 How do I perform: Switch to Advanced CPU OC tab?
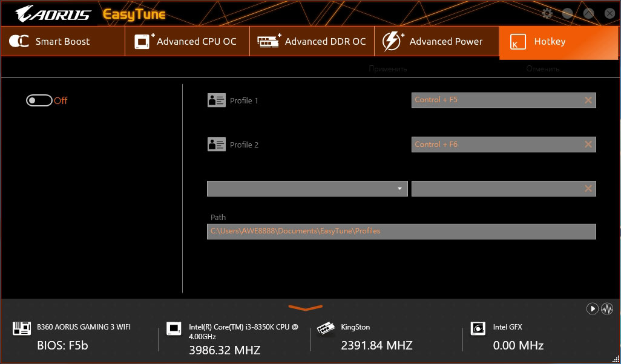coord(188,42)
